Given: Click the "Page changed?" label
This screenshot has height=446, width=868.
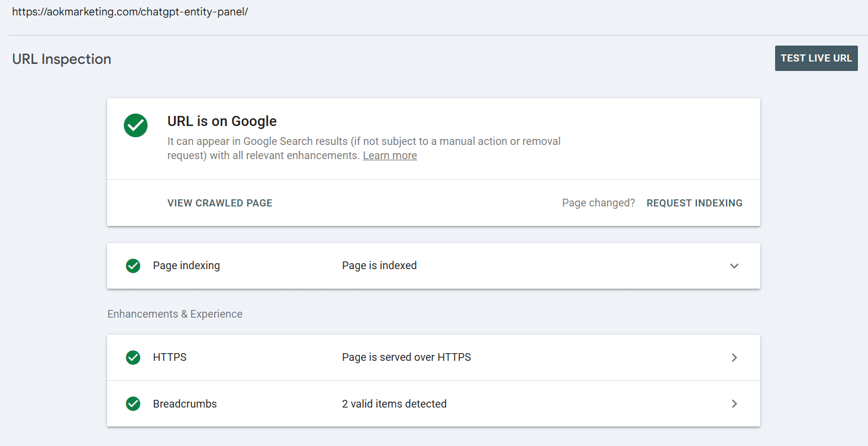Looking at the screenshot, I should pyautogui.click(x=598, y=202).
